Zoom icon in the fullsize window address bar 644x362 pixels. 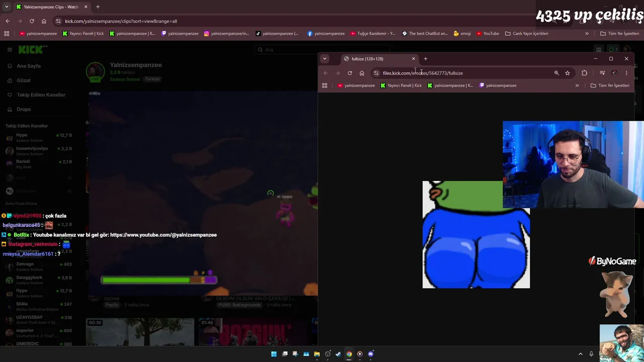pyautogui.click(x=556, y=73)
